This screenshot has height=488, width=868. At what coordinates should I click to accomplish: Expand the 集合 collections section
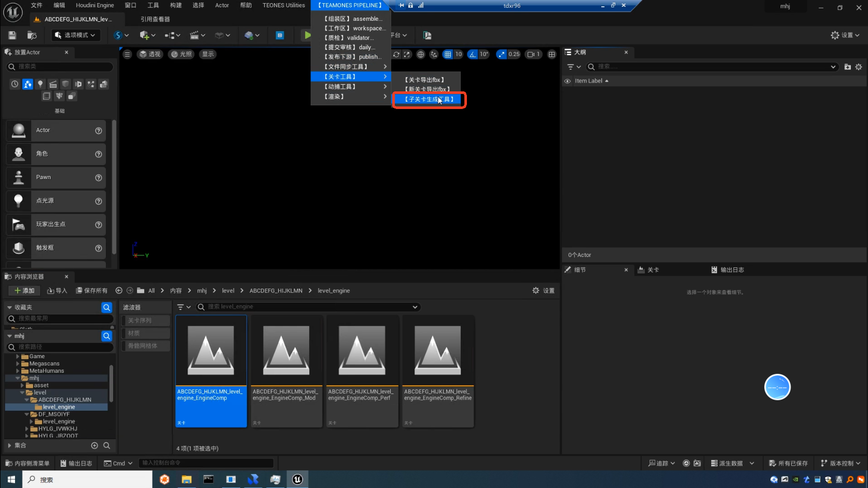[x=9, y=445]
